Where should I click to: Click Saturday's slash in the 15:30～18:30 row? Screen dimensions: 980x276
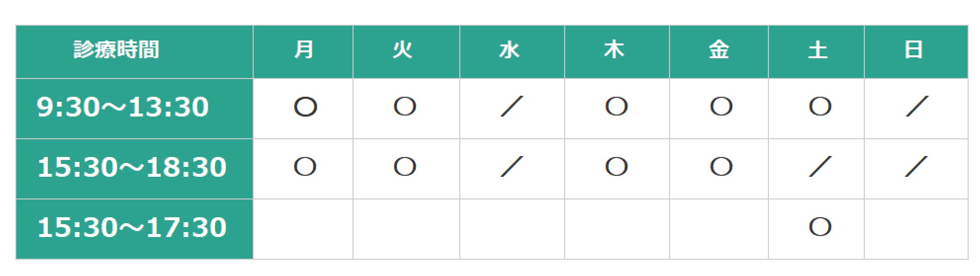(x=820, y=167)
